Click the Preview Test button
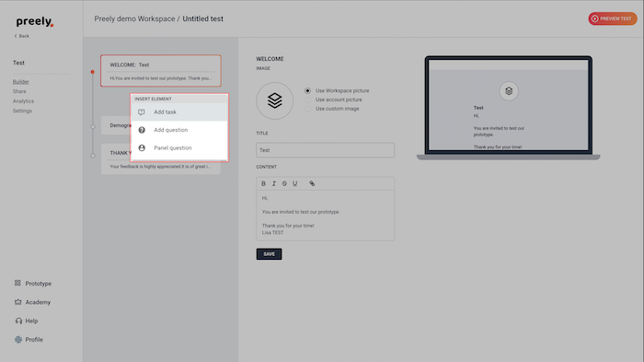 point(613,18)
